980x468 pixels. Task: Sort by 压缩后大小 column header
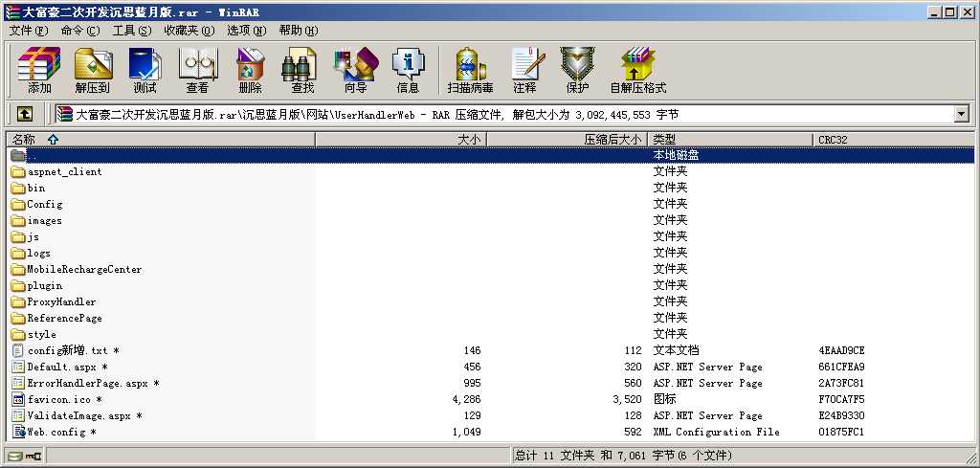pos(567,140)
